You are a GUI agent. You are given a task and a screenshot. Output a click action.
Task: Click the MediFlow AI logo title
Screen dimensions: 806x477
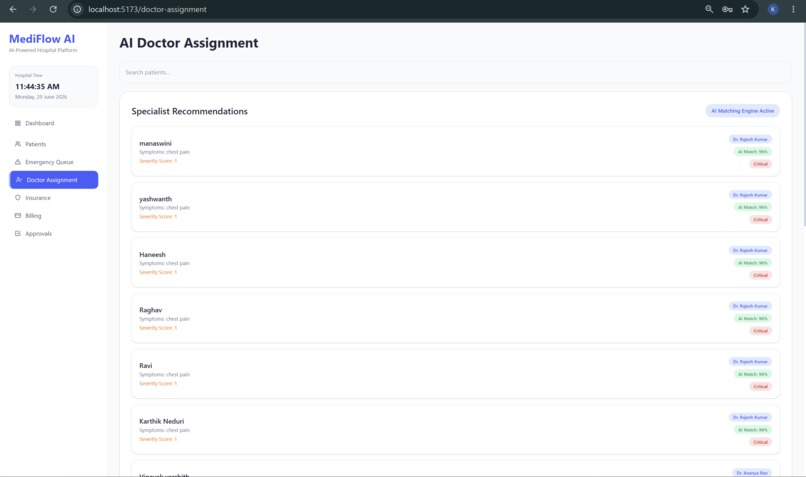click(42, 39)
